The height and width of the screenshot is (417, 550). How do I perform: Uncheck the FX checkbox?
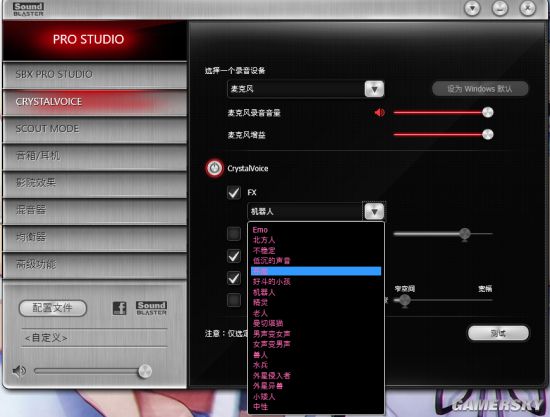pyautogui.click(x=234, y=193)
